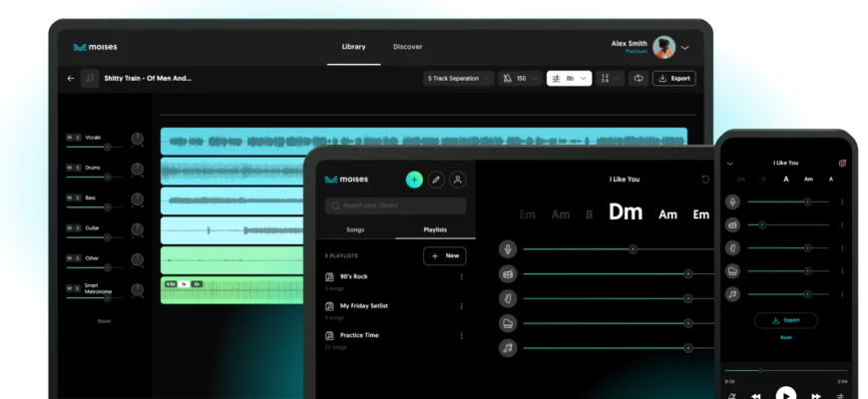Click the pencil edit icon in tablet header
The height and width of the screenshot is (399, 868).
(436, 180)
